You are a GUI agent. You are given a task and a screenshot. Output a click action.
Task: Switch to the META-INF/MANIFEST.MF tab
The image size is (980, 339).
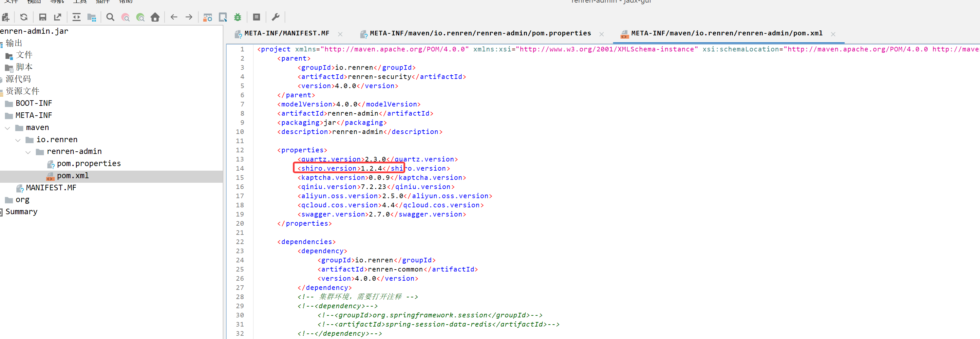pyautogui.click(x=287, y=33)
